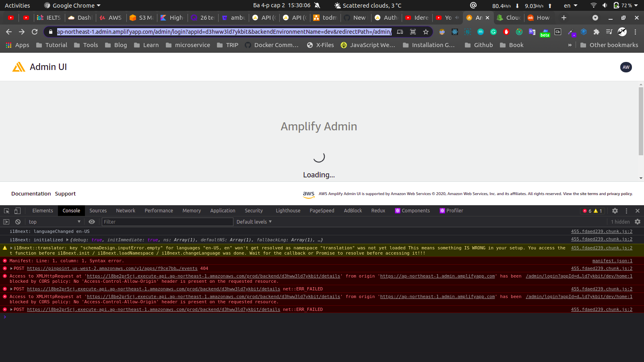Click the teal 'm' extension icon
The width and height of the screenshot is (644, 362).
(x=481, y=32)
